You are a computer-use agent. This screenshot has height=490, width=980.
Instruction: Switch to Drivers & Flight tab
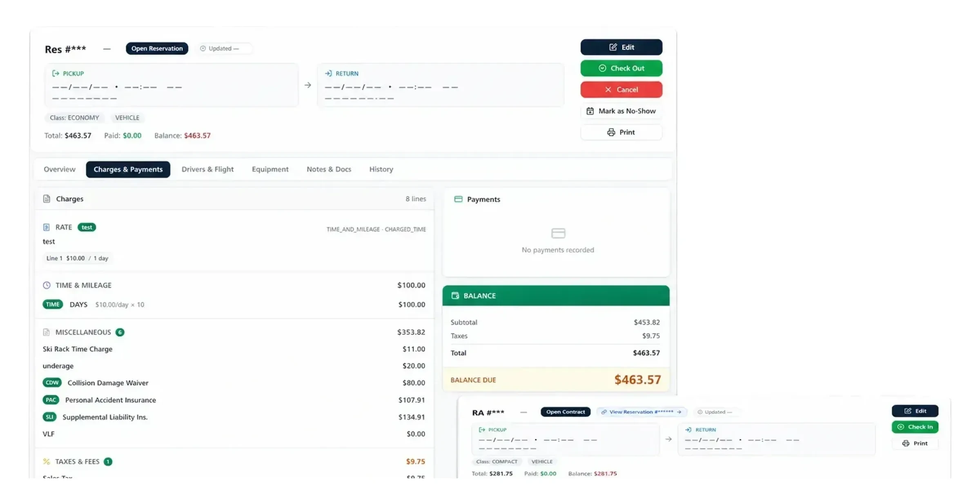(x=207, y=169)
